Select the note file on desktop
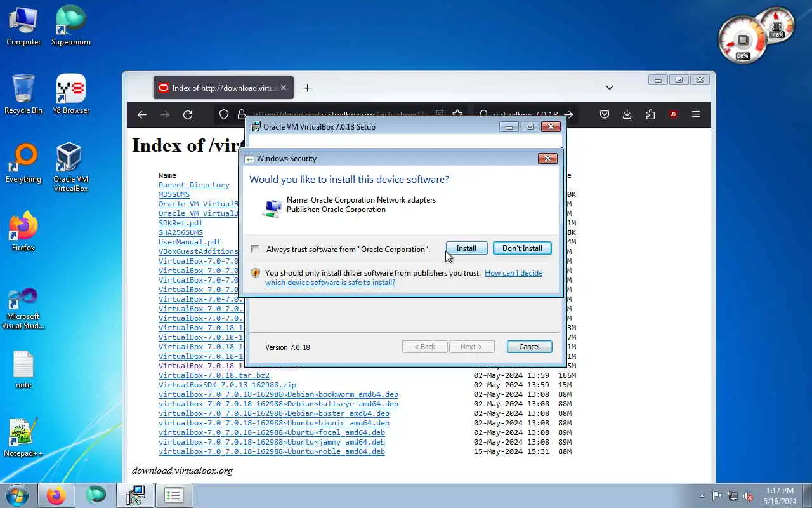The height and width of the screenshot is (508, 812). (x=23, y=370)
